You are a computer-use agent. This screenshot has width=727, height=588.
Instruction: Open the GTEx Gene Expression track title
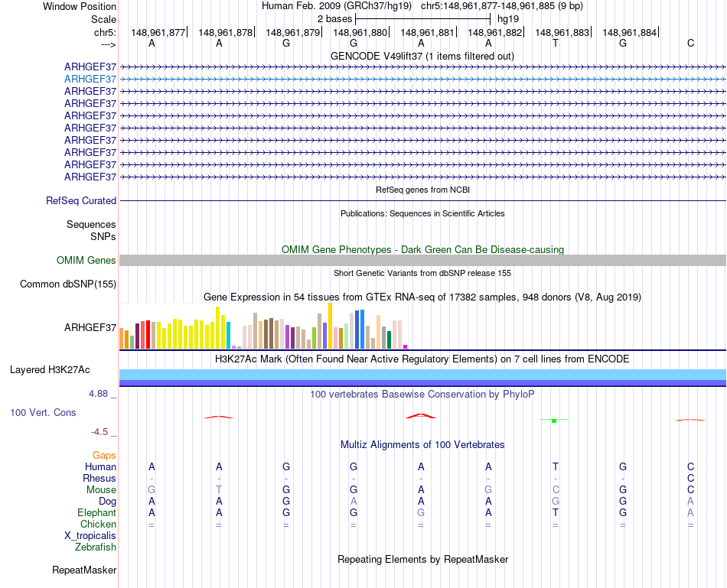(422, 297)
